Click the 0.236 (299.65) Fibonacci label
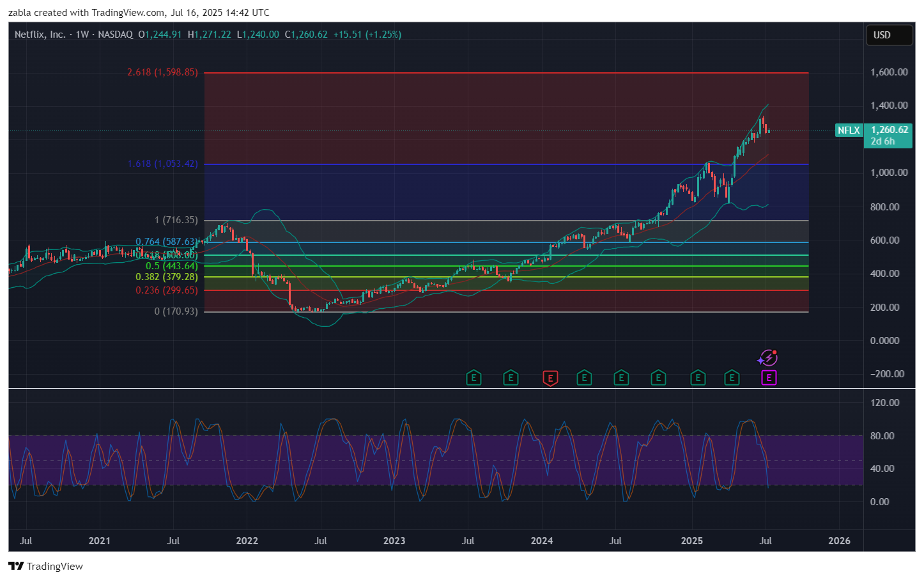Viewport: 924px width, 580px height. [167, 290]
